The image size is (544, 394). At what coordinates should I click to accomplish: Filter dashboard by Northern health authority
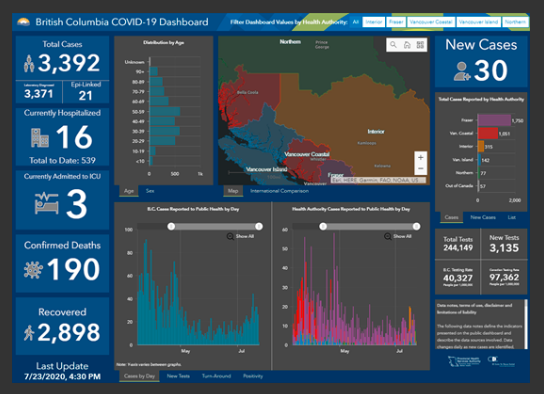click(x=515, y=22)
